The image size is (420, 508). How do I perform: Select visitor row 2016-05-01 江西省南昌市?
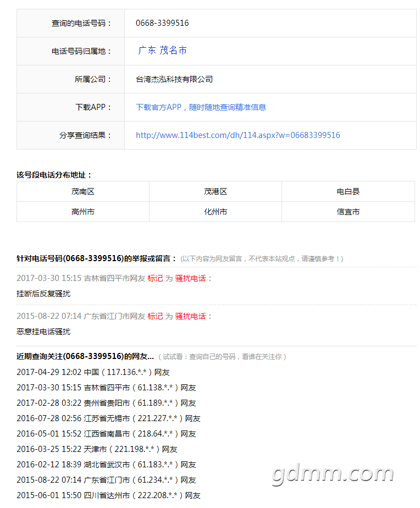(106, 434)
